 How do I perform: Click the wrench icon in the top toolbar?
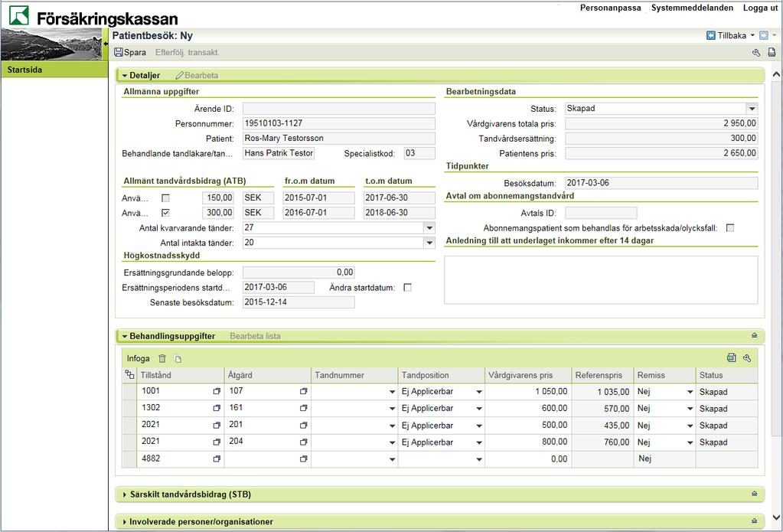point(756,53)
